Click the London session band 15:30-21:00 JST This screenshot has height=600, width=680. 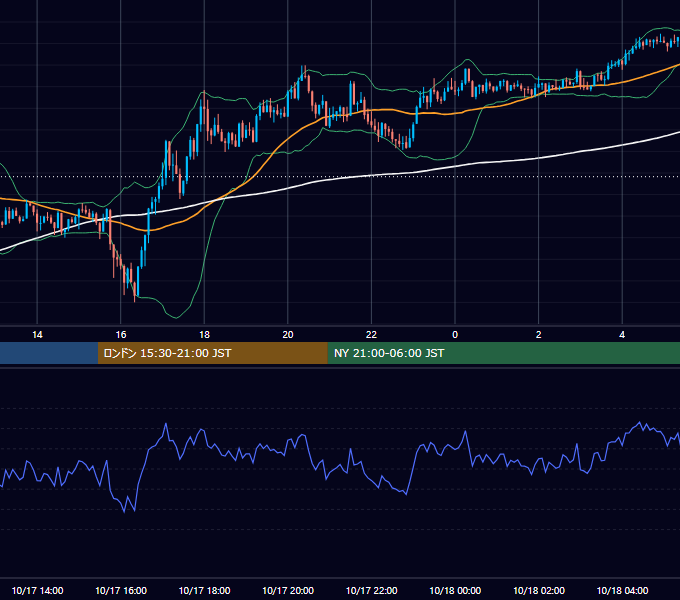click(212, 353)
